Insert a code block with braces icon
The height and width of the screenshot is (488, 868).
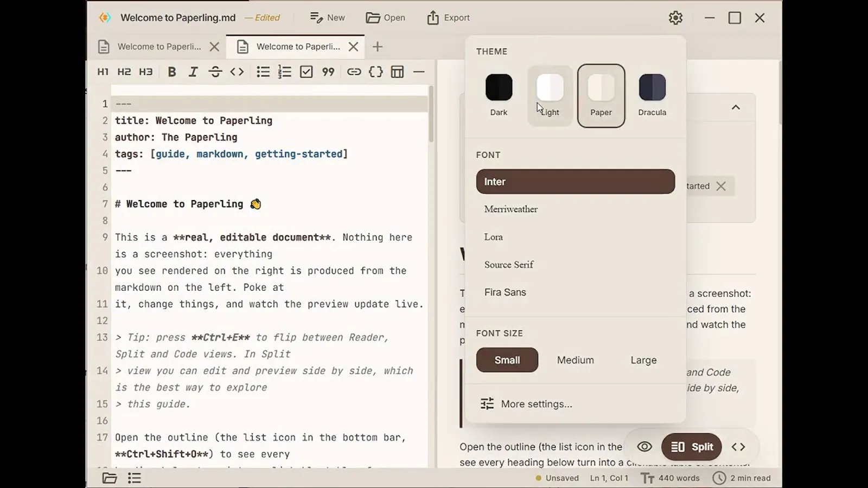(x=376, y=72)
